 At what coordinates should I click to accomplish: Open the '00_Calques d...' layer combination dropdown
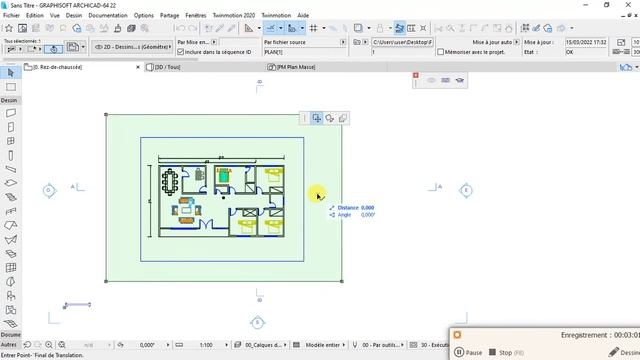pos(285,345)
